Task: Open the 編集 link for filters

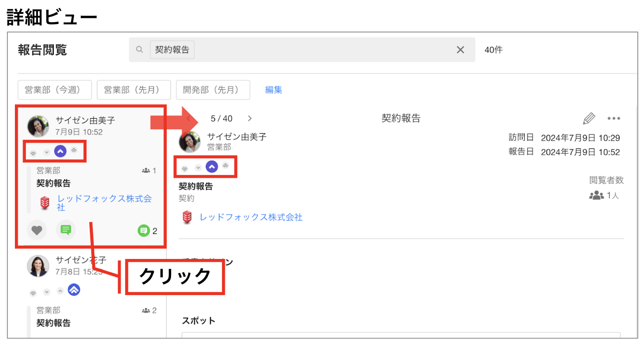Action: click(273, 90)
